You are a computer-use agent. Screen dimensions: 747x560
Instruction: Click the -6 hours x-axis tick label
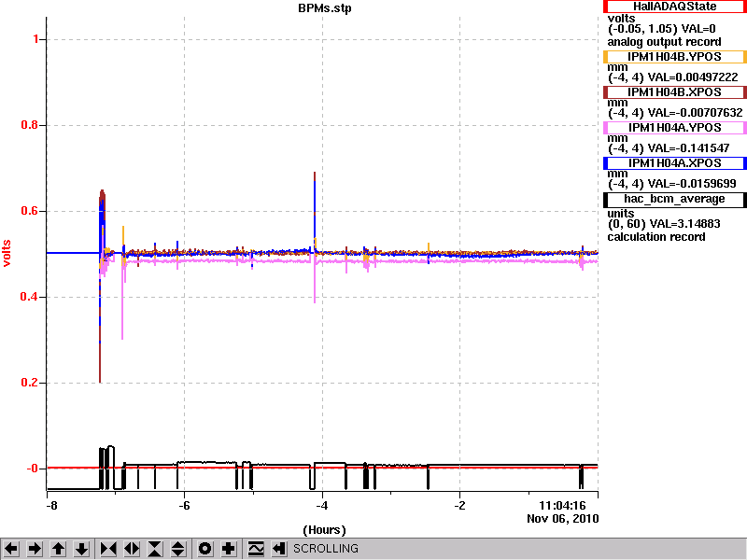coord(184,506)
